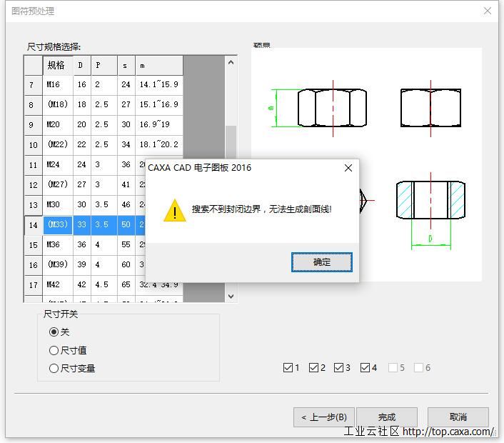The image size is (504, 443).
Task: Click the 完成 finish button
Action: (x=387, y=417)
